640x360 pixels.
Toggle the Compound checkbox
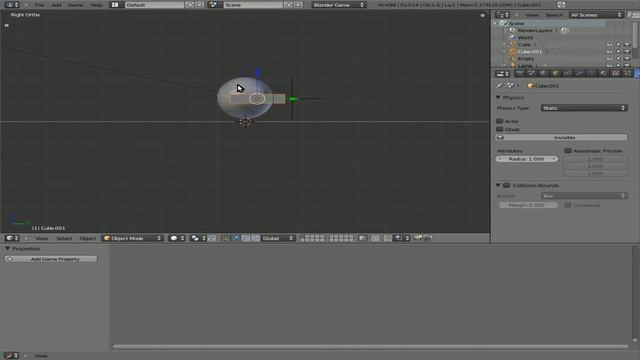click(568, 205)
